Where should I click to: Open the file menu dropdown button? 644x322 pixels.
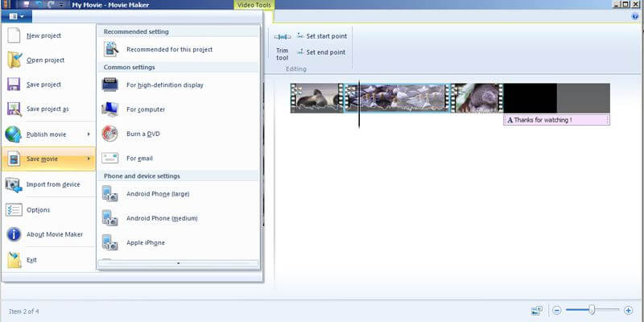tap(16, 16)
